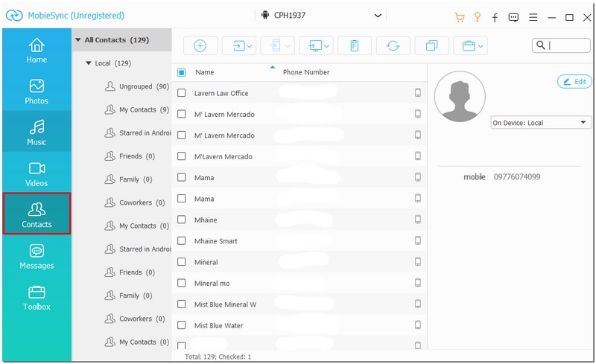Viewport: 596px width, 364px height.
Task: Click the add new contact plus icon
Action: [200, 45]
